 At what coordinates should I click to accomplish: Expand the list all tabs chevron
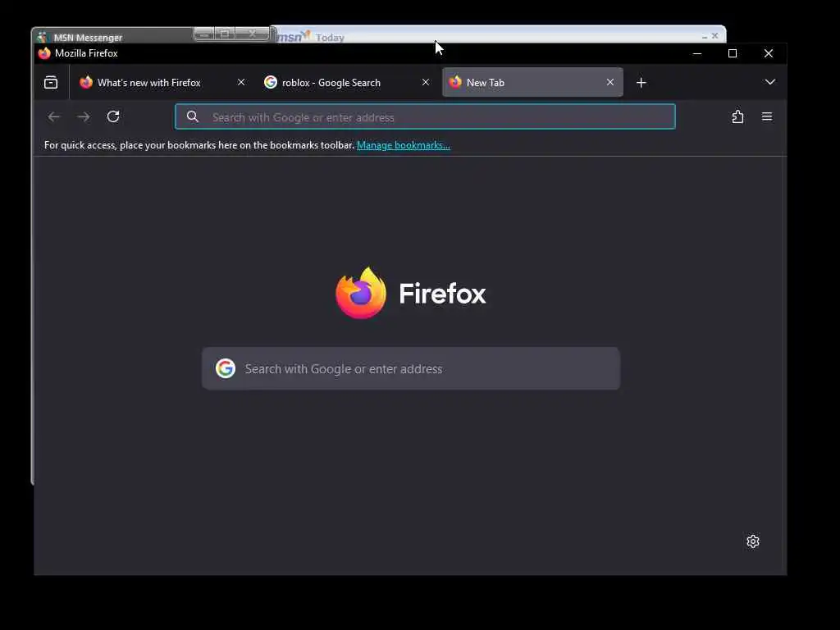[x=769, y=82]
